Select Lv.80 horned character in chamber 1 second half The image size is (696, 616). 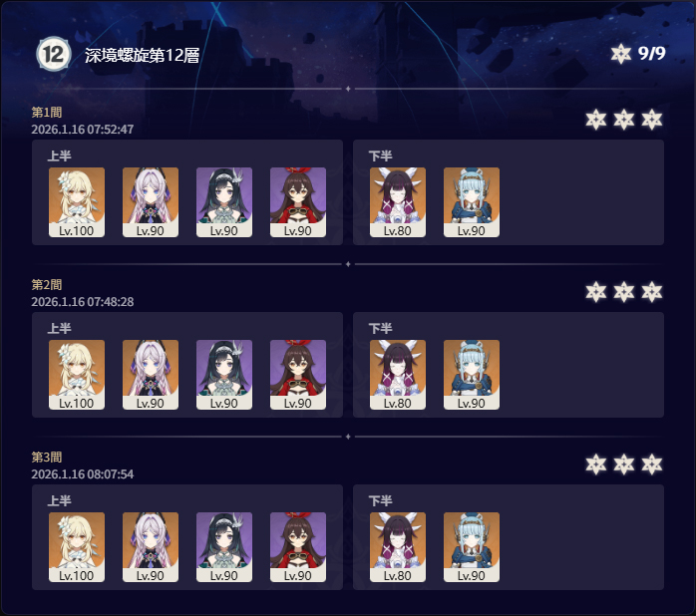[398, 202]
